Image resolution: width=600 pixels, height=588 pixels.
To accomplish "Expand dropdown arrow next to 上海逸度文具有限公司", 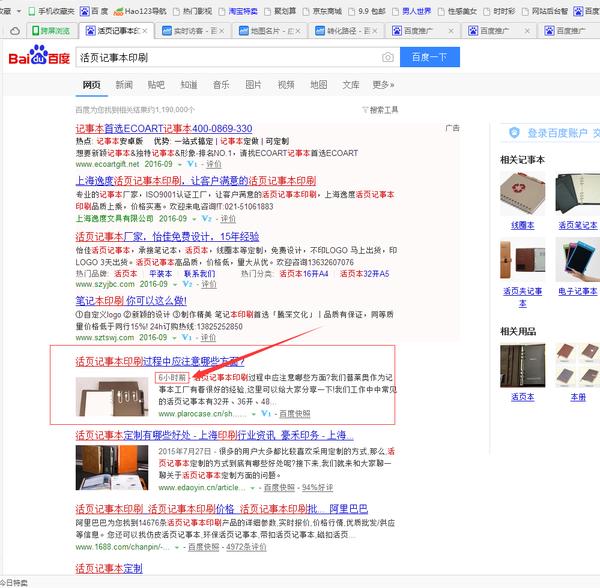I will coord(194,219).
